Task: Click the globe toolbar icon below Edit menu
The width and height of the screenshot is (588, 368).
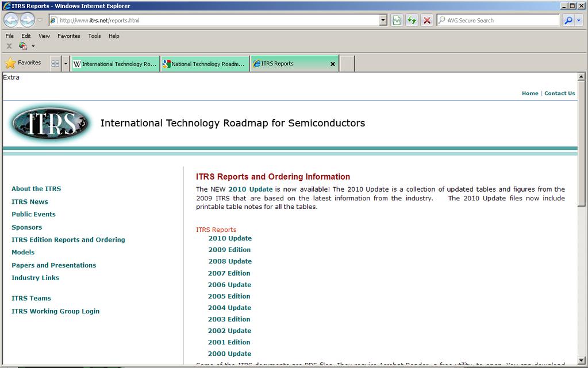Action: 23,46
